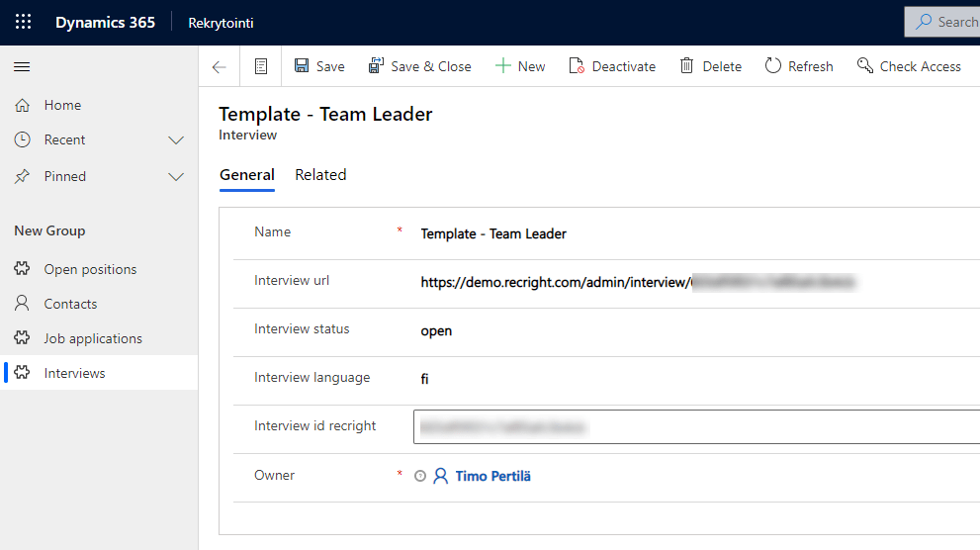Expand the Pinned chevron
Screen dimensions: 980x550
coord(176,177)
